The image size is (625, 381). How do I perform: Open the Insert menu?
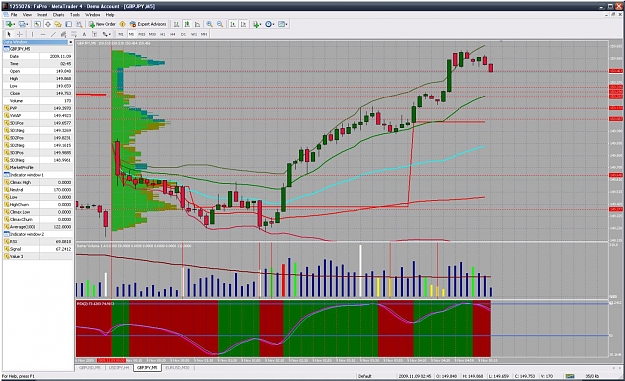click(x=42, y=15)
